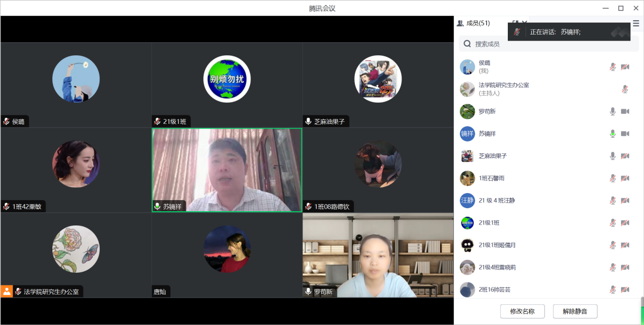This screenshot has width=644, height=325.
Task: Click the muted mic on 侯璐 video tile
Action: [7, 121]
